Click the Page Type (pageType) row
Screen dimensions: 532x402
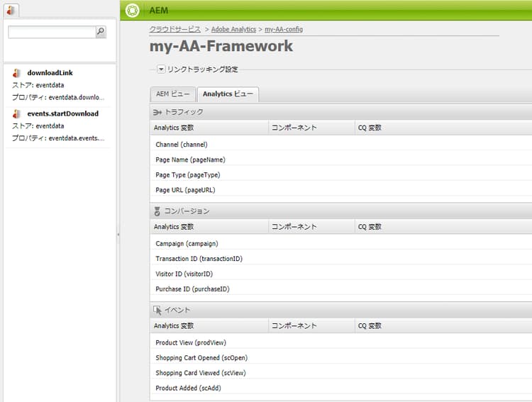tap(341, 175)
